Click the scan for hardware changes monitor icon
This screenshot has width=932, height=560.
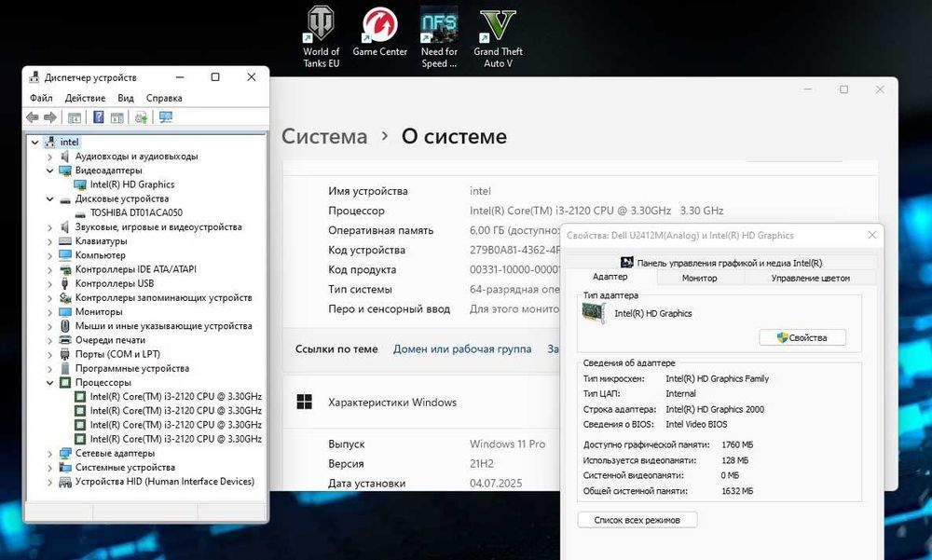(x=166, y=117)
